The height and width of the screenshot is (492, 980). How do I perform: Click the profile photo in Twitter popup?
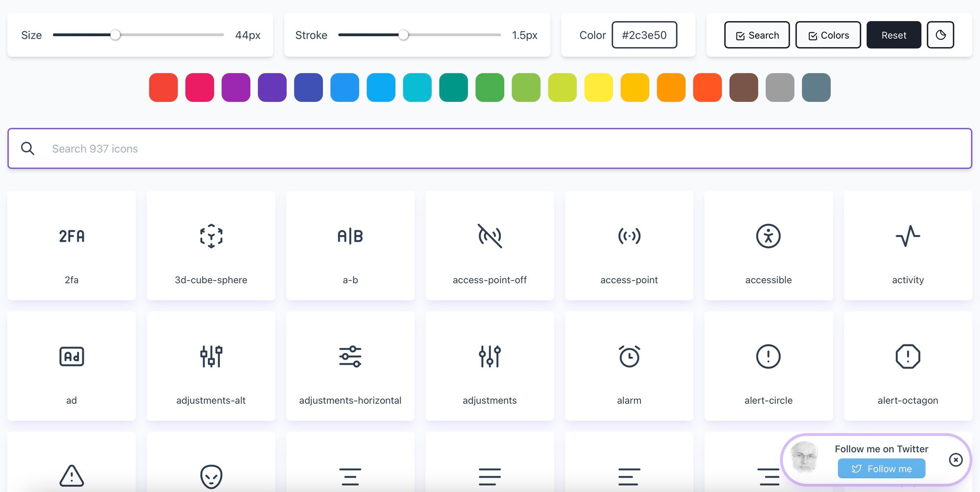pos(804,457)
